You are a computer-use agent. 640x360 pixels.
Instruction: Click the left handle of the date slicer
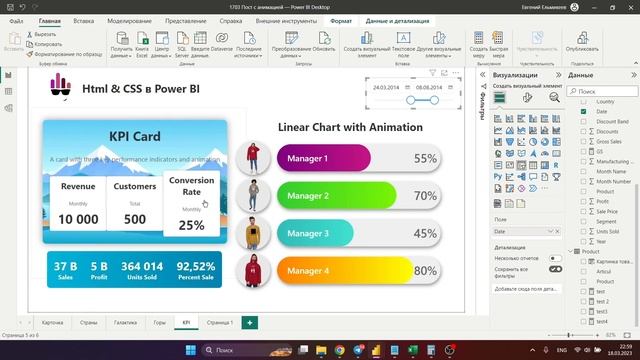(x=411, y=100)
